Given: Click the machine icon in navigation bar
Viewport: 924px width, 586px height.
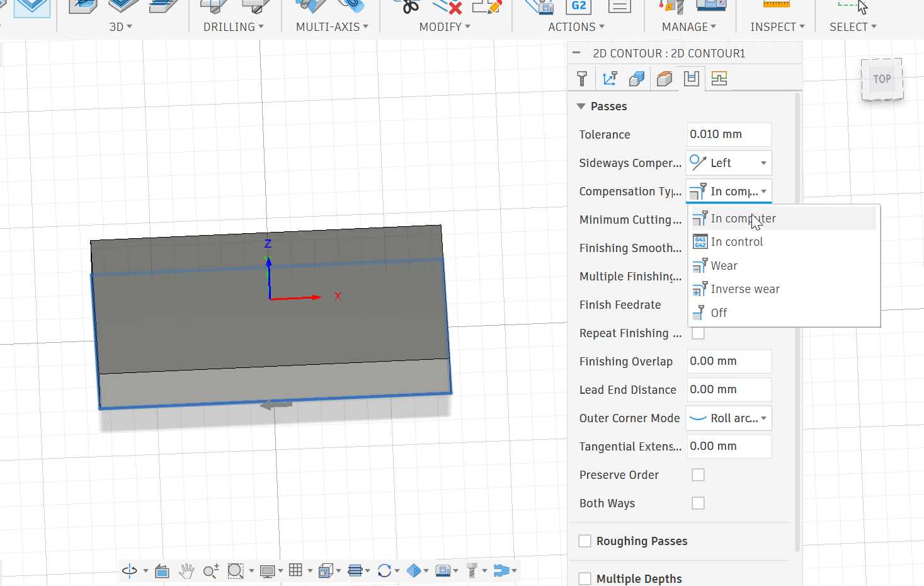Looking at the screenshot, I should tap(443, 571).
